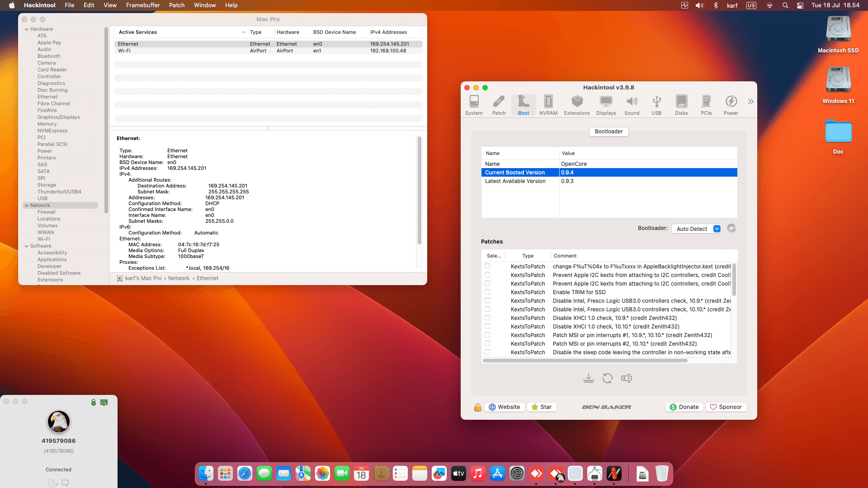The image size is (868, 488).
Task: Open the Patch menu in menu bar
Action: [176, 5]
